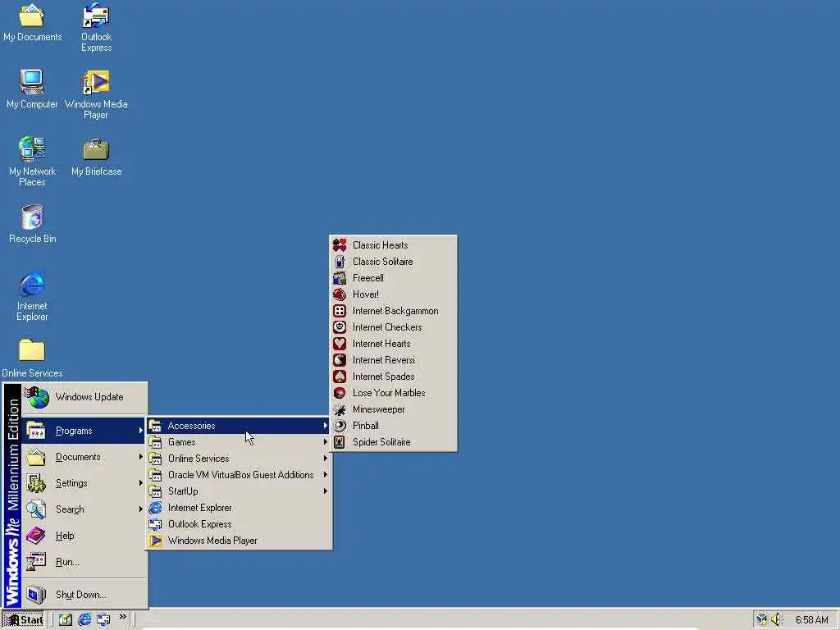The height and width of the screenshot is (630, 840).
Task: Click Internet Explorer quick launch icon
Action: point(84,620)
